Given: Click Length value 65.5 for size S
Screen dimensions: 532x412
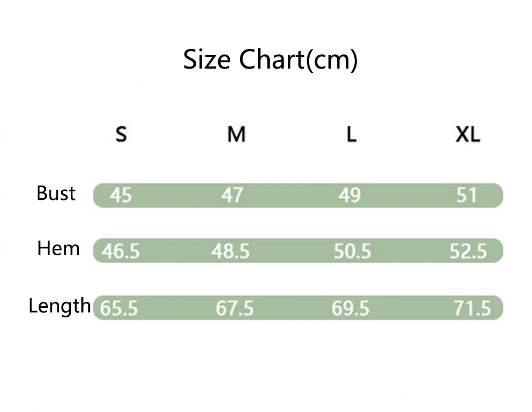Looking at the screenshot, I should [x=119, y=308].
